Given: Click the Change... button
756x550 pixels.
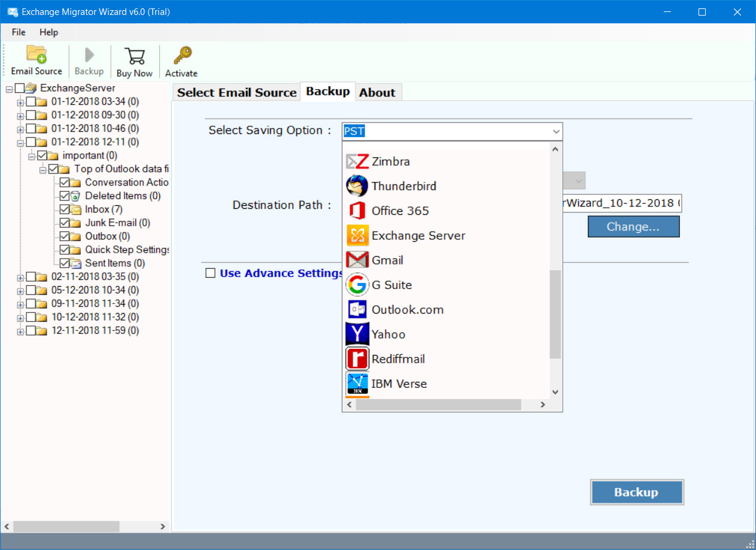Looking at the screenshot, I should 633,227.
